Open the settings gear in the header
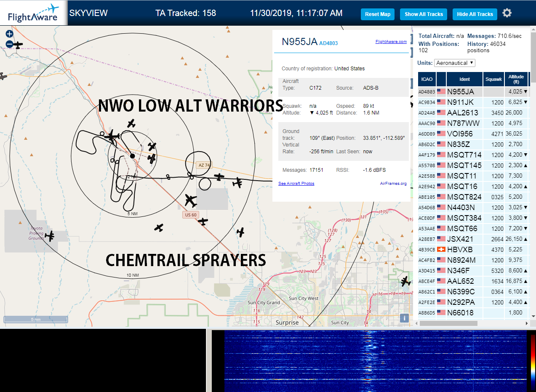The width and height of the screenshot is (536, 392). pos(507,13)
